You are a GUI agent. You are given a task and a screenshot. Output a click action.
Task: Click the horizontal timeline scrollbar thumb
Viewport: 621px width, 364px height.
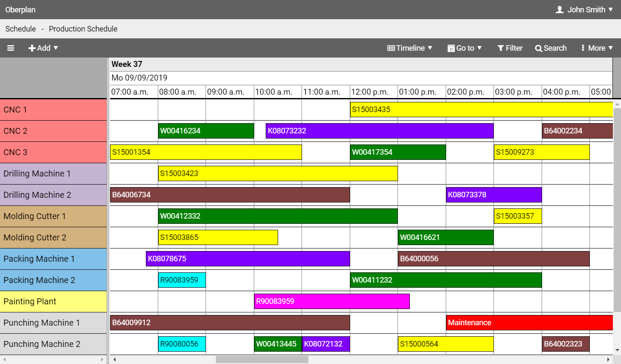point(262,360)
